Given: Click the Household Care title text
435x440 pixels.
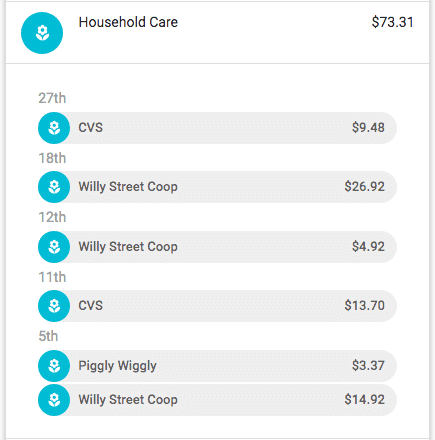Looking at the screenshot, I should [x=128, y=22].
